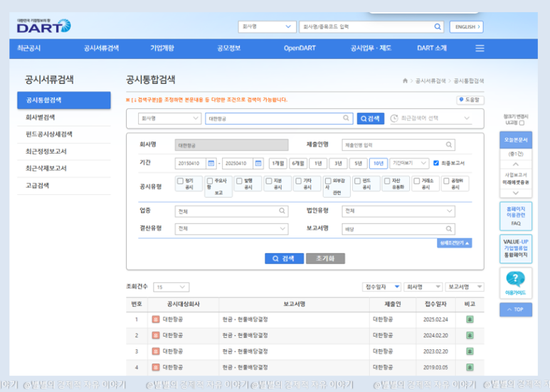Click the 도움말 help button
The width and height of the screenshot is (550, 392).
(470, 100)
